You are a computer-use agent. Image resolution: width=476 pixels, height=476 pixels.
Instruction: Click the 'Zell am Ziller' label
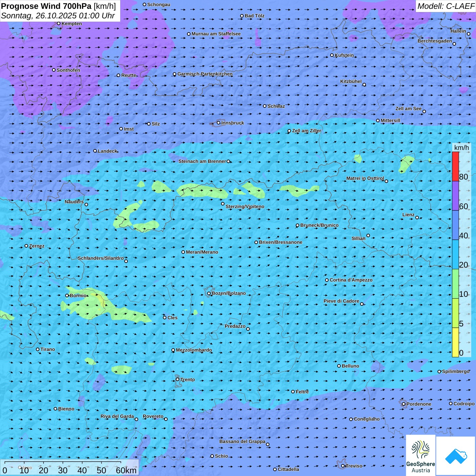click(307, 131)
